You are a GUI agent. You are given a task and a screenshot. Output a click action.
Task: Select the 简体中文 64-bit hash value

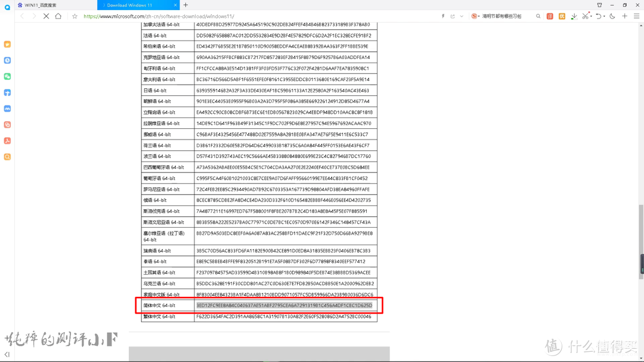coord(284,305)
